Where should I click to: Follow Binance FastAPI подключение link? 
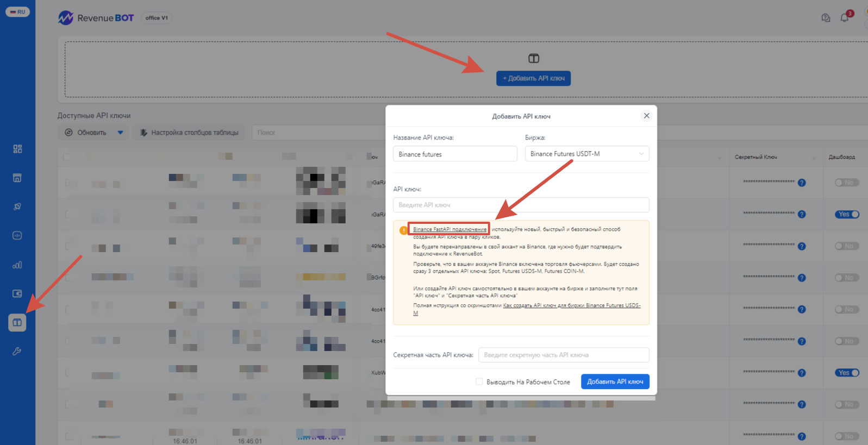pos(449,229)
